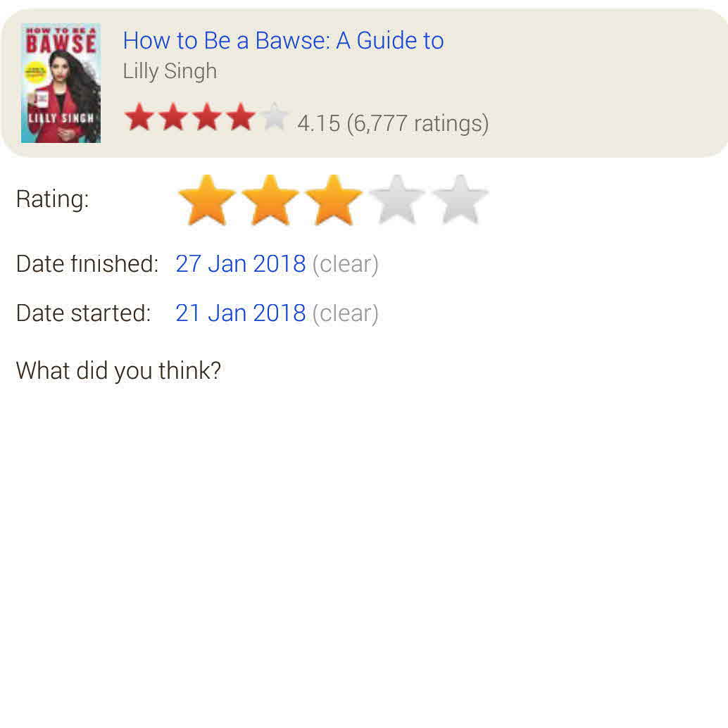Set rating to one star
Screen dimensions: 728x728
click(x=206, y=200)
